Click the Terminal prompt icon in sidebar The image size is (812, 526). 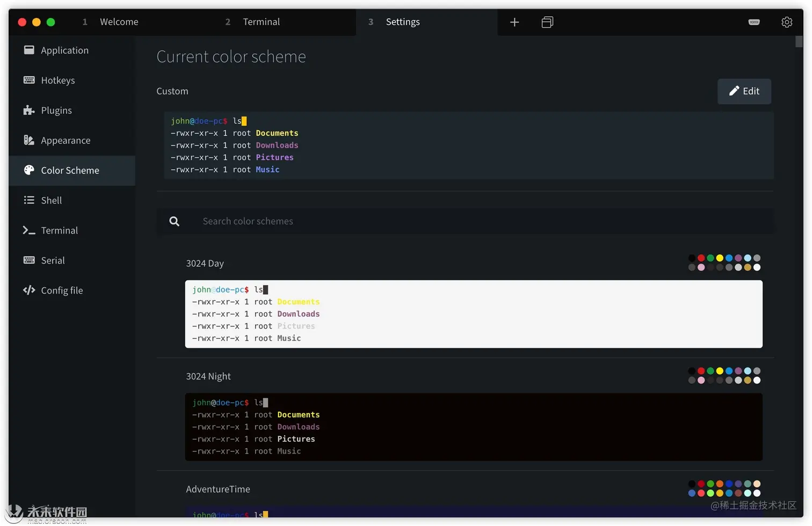[x=29, y=230]
